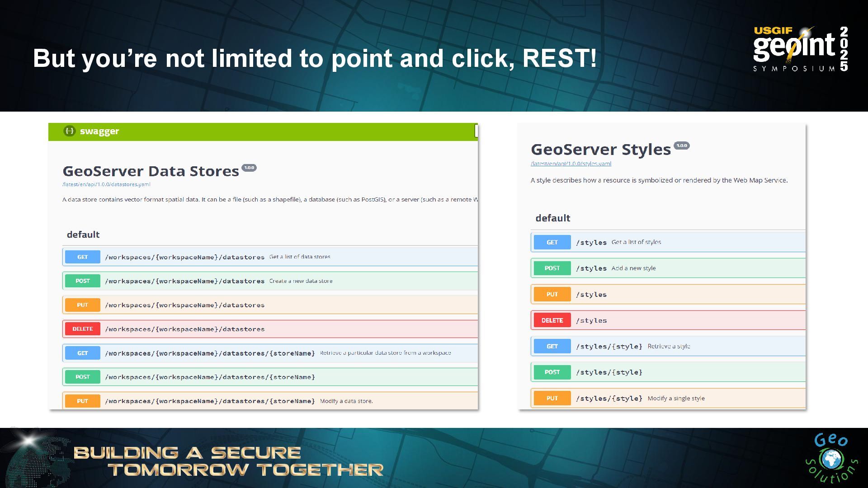Click the Data Stores 1.0.0 version badge
868x488 pixels.
pos(249,168)
